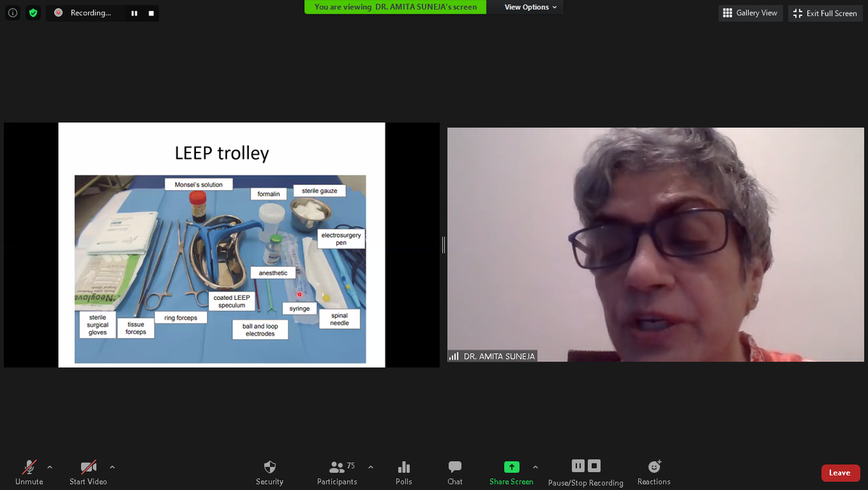Screen dimensions: 868x490
Task: Pause recording in the bottom toolbar
Action: (578, 465)
